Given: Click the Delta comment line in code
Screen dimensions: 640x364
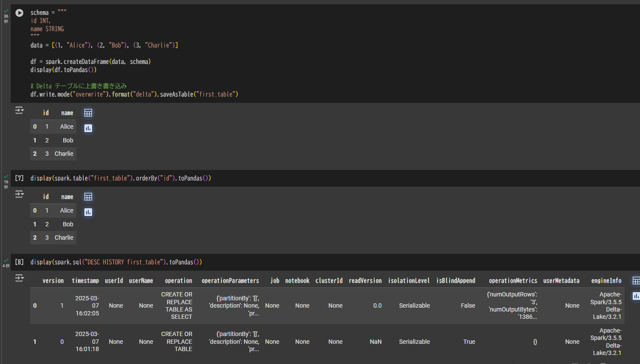Looking at the screenshot, I should [78, 86].
